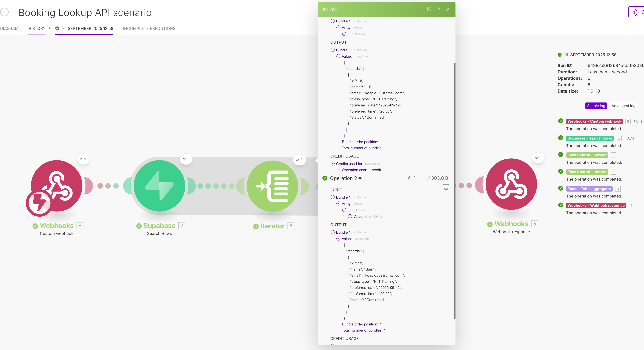Open the Webhooks Custom webhook module

coord(56,186)
